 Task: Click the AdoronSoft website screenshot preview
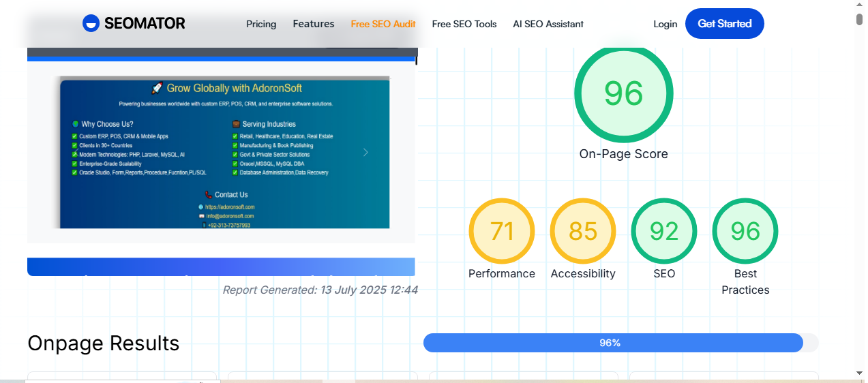pos(224,152)
